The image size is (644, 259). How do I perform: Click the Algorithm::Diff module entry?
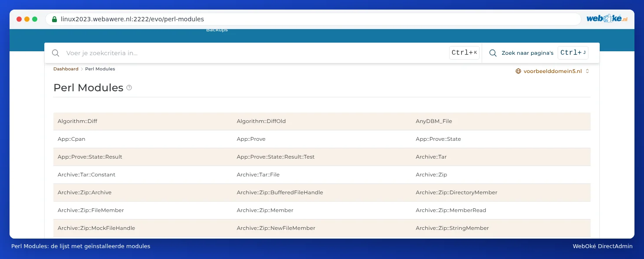[x=77, y=121]
